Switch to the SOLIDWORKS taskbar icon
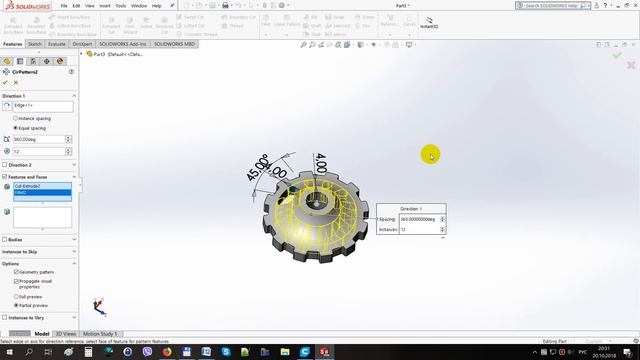The image size is (640, 360). pos(324,352)
